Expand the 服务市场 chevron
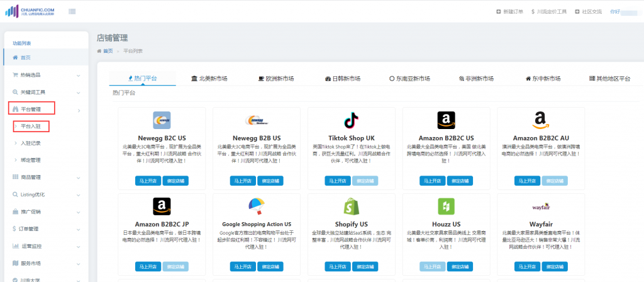Image resolution: width=644 pixels, height=282 pixels. (x=79, y=264)
